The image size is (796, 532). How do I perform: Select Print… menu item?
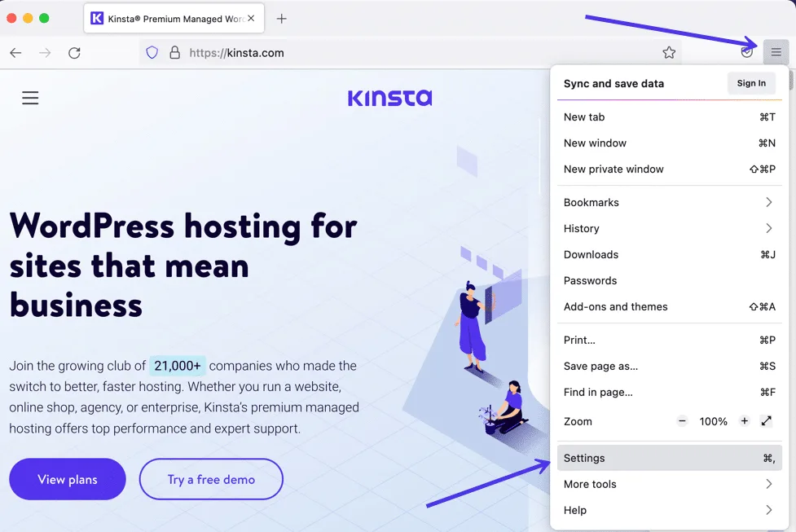(669, 340)
